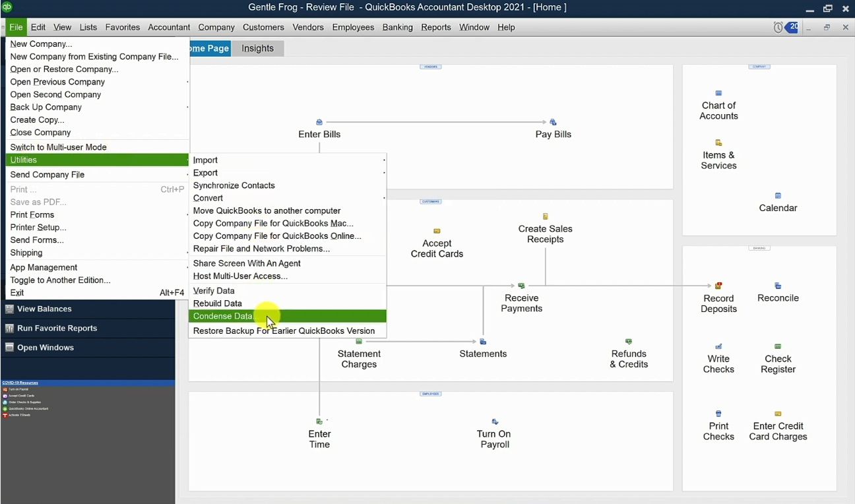
Task: Select Exit from File menu
Action: 98,293
